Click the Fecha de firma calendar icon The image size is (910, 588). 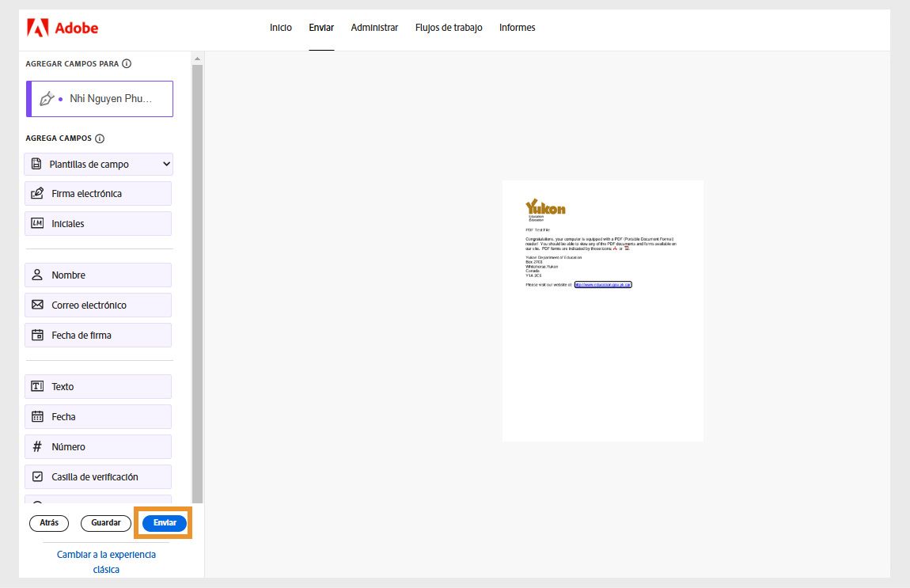click(x=37, y=335)
